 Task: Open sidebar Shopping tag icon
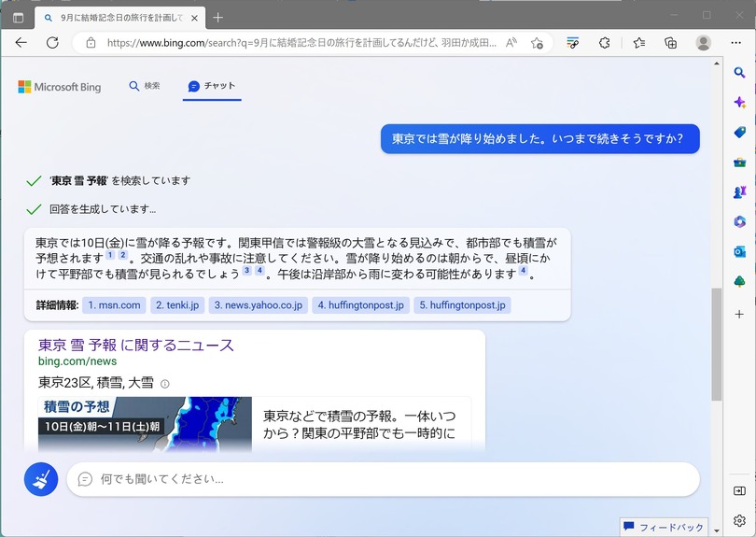coord(739,133)
